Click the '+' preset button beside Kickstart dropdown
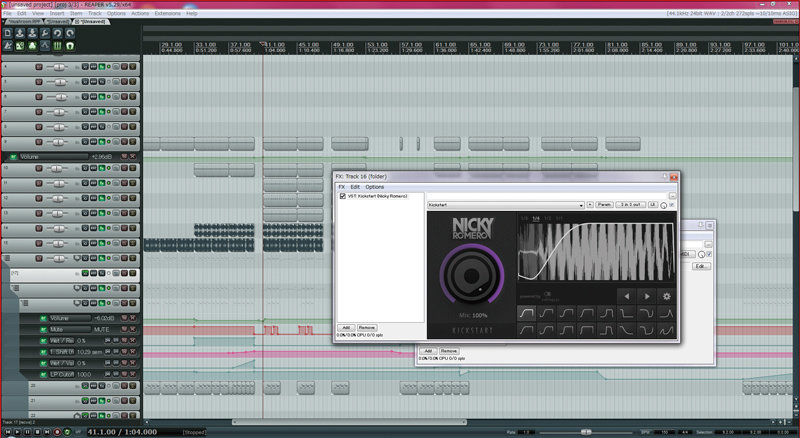 tap(590, 205)
